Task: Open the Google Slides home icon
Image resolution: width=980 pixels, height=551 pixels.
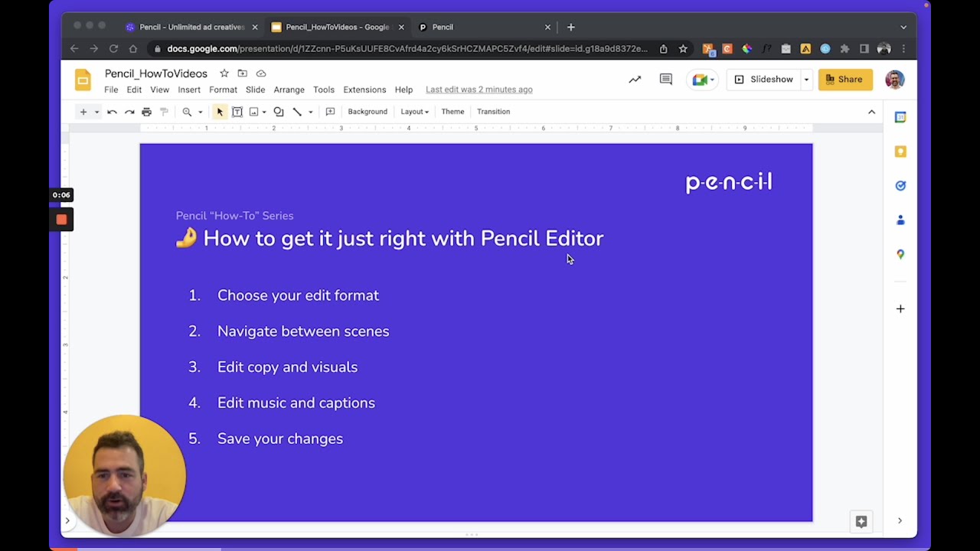Action: click(x=83, y=80)
